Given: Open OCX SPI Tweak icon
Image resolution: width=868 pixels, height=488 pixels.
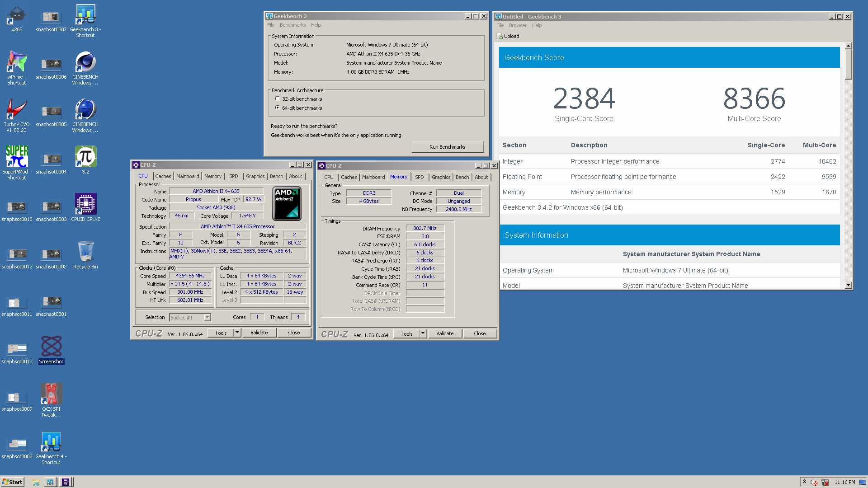Looking at the screenshot, I should (51, 401).
